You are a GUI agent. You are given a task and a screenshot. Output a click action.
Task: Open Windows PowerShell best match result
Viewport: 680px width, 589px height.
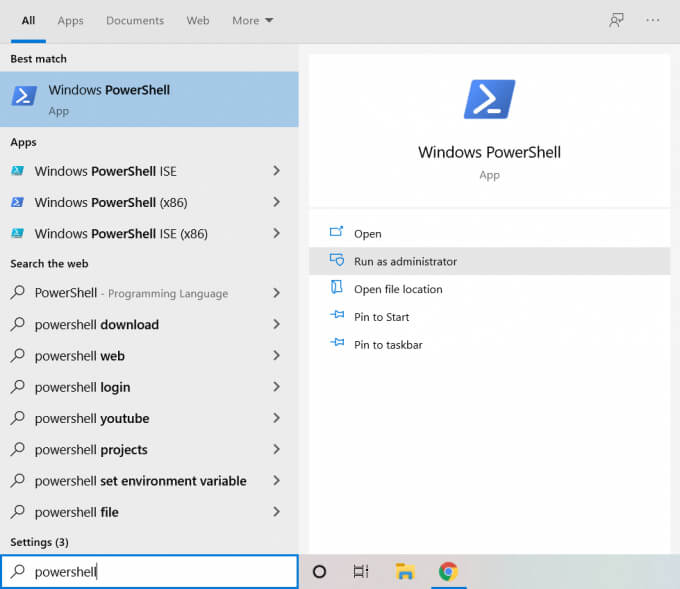149,99
